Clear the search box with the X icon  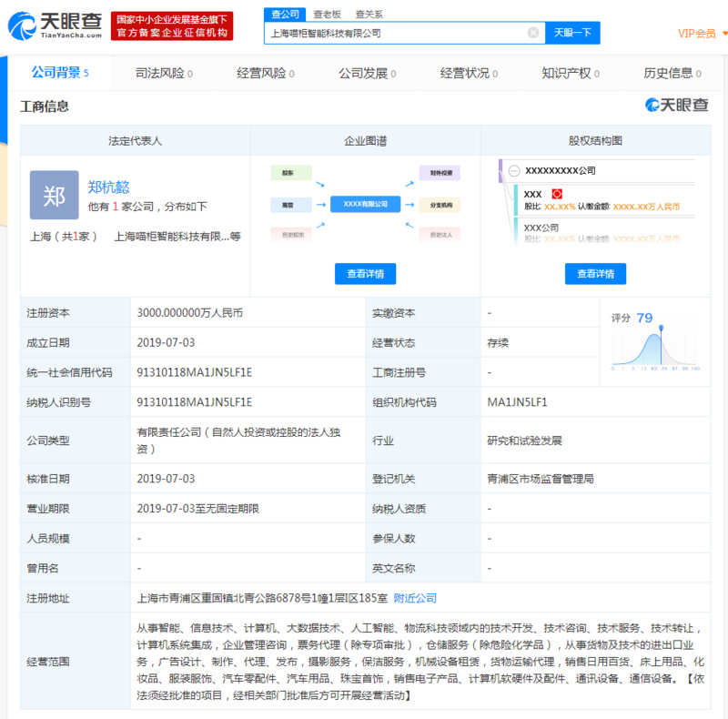coord(533,33)
